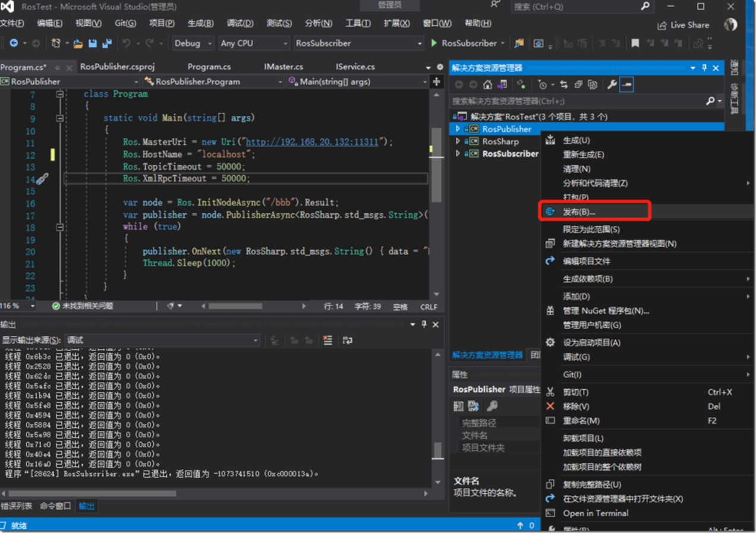Click the categorized view icon in Properties panel
The image size is (756, 533).
[458, 406]
